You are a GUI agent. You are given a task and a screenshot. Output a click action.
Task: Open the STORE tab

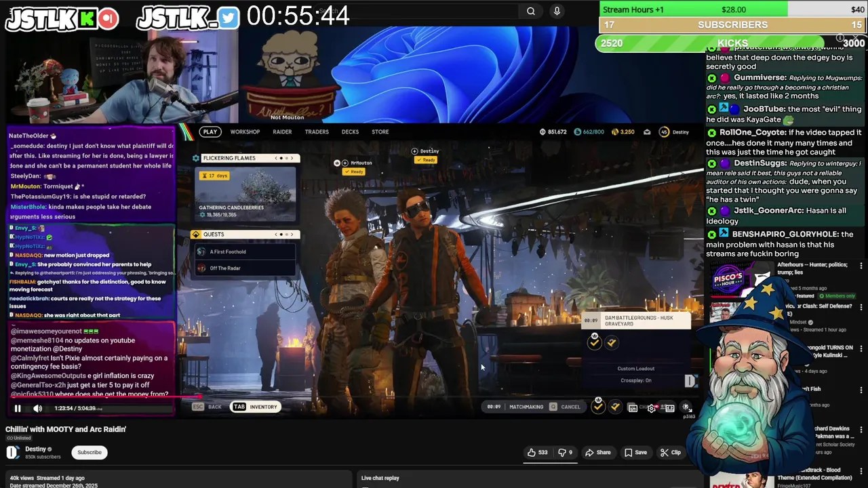[x=380, y=131]
